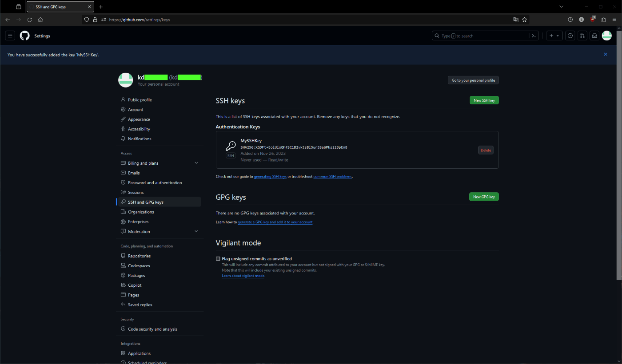Open browser history clock icon

click(570, 20)
